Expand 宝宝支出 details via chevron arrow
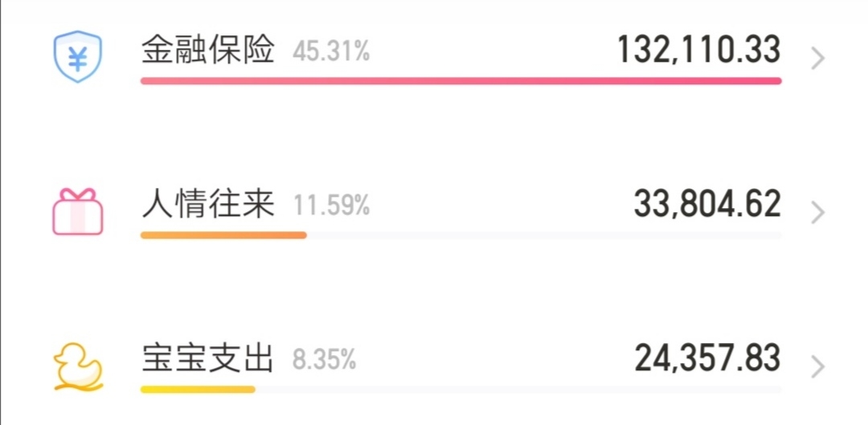868x425 pixels. coord(818,367)
